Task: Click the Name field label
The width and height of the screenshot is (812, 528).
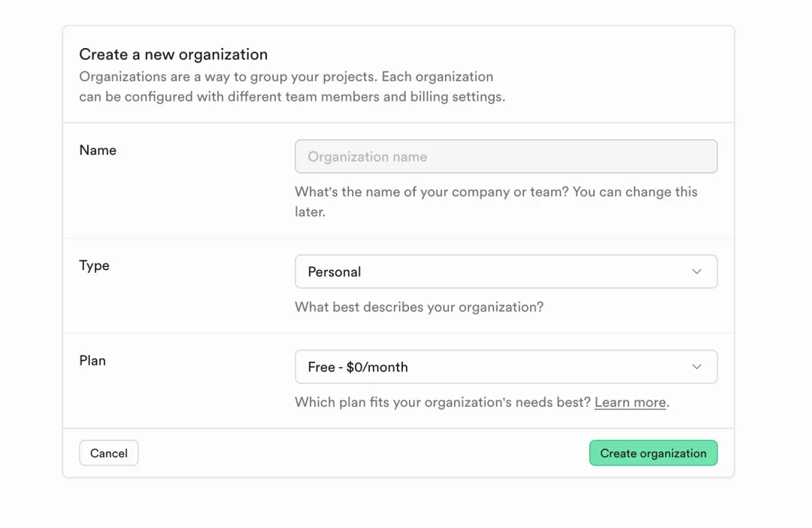Action: tap(98, 150)
